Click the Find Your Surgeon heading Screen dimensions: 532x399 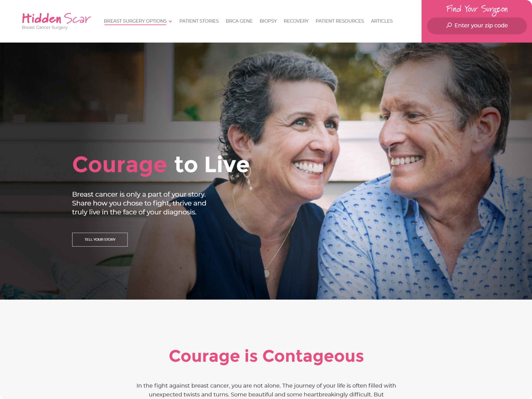coord(477,10)
